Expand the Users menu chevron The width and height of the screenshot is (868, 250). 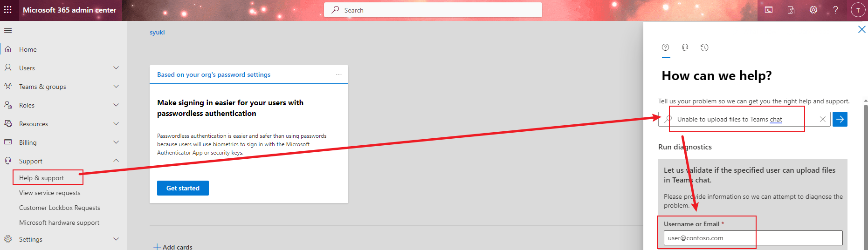116,68
